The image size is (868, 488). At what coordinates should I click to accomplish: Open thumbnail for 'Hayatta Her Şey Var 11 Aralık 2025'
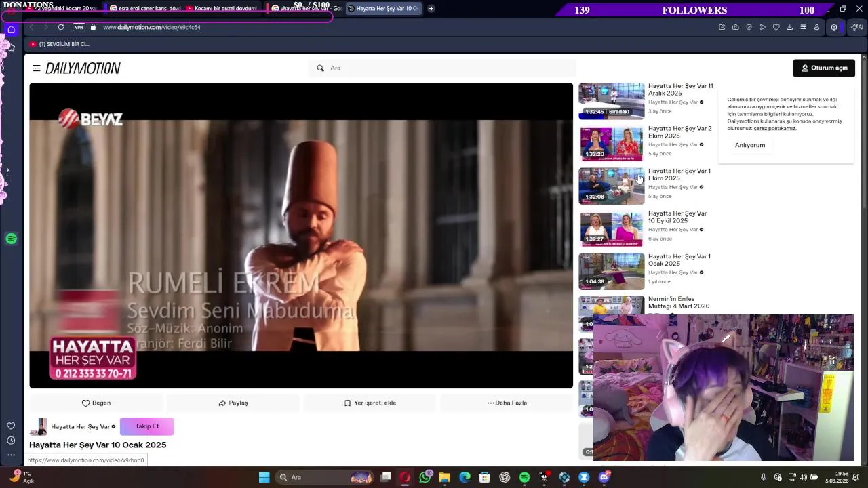611,100
